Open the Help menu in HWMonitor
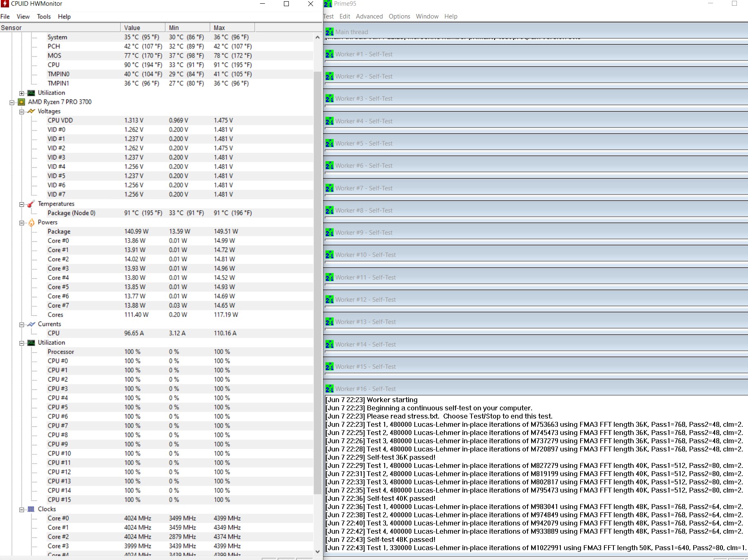Screen dimensions: 748x560 coord(64,16)
